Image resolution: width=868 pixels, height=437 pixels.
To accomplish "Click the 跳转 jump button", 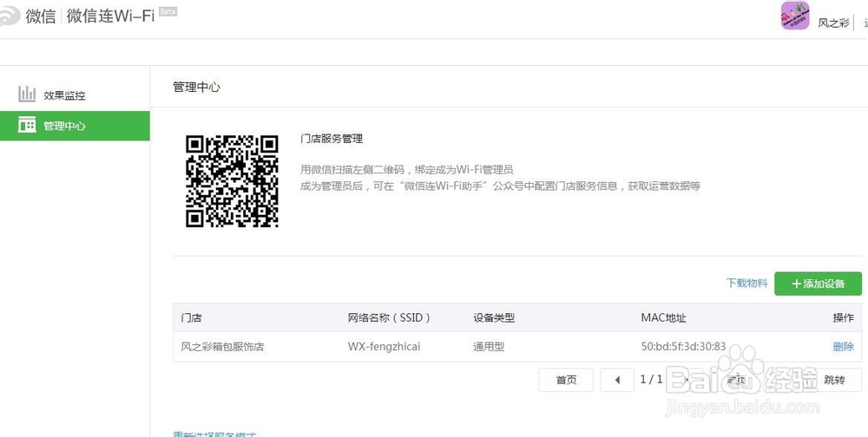I will (x=834, y=380).
